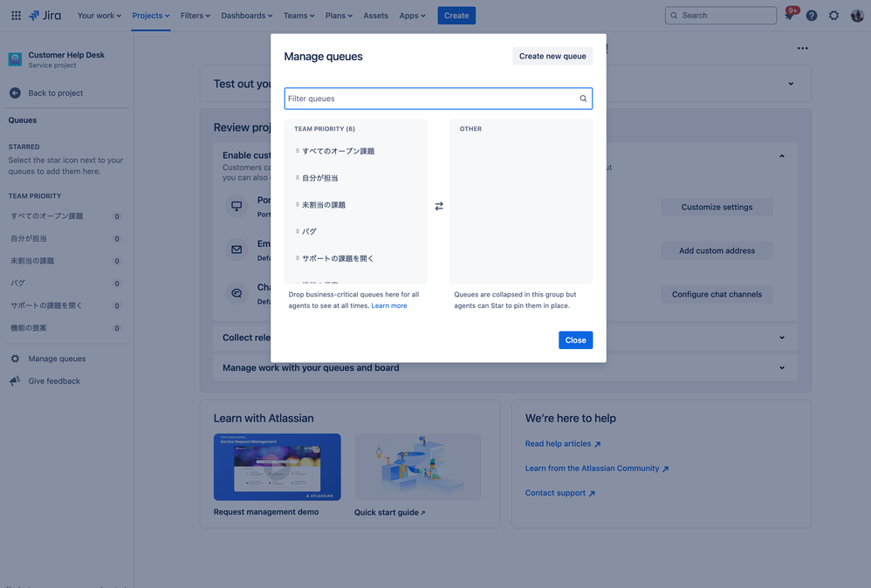Grab the drag handle for バグ
Image resolution: width=871 pixels, height=588 pixels.
click(298, 231)
